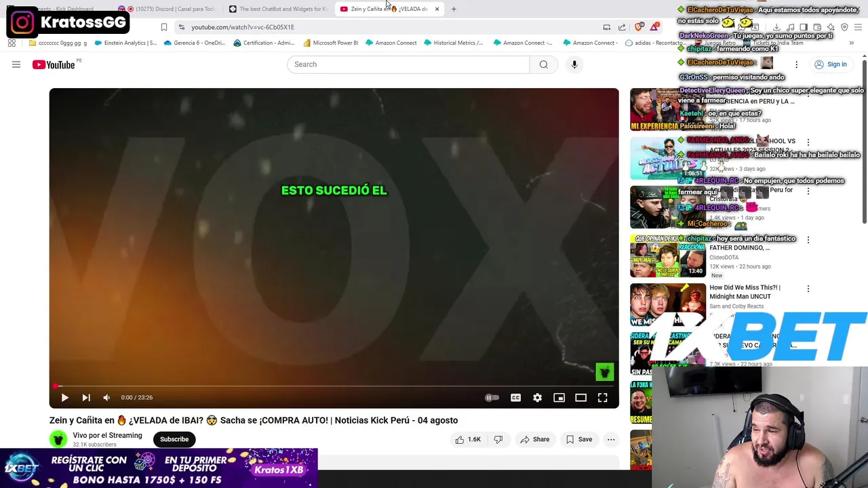868x488 pixels.
Task: Open the Brave Rewards triangle icon
Action: [654, 27]
